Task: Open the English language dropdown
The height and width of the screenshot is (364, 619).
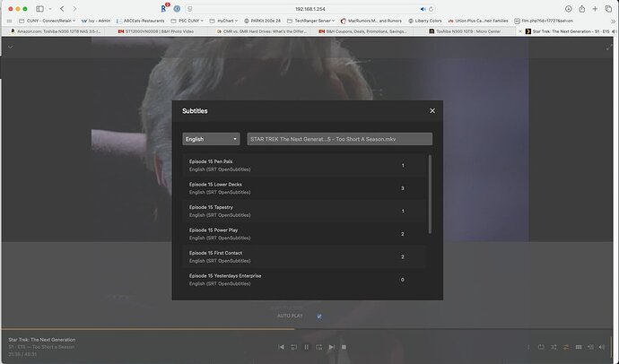Action: point(211,139)
